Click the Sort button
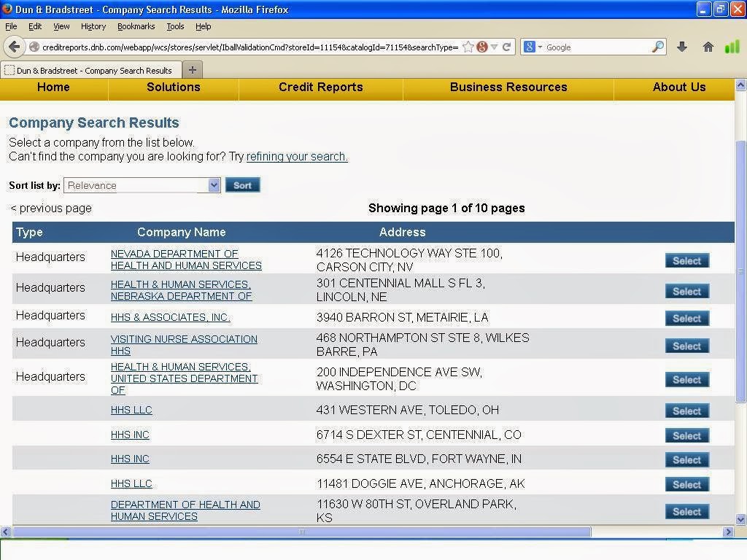Image resolution: width=747 pixels, height=560 pixels. pyautogui.click(x=242, y=185)
